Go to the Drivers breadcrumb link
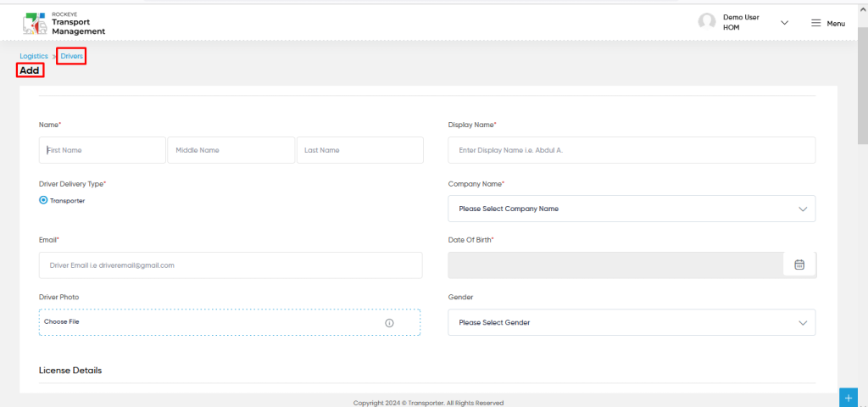The height and width of the screenshot is (407, 868). [71, 56]
